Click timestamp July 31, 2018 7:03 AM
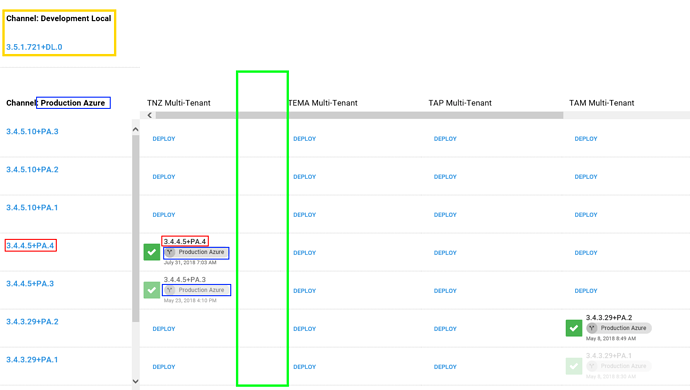This screenshot has height=390, width=690. (190, 263)
